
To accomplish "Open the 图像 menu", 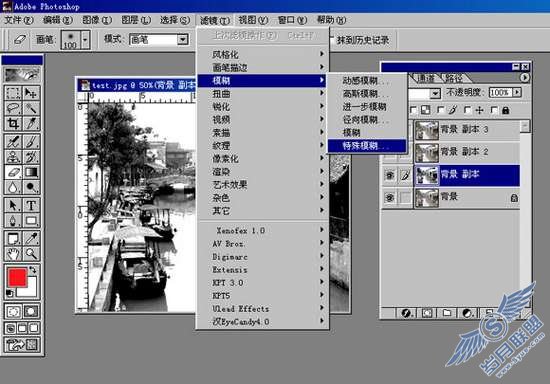I will (97, 20).
